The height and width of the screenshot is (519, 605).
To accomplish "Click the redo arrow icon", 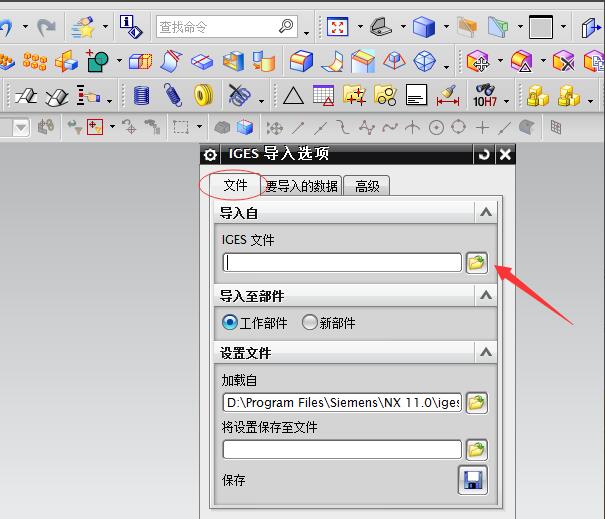I will point(47,28).
